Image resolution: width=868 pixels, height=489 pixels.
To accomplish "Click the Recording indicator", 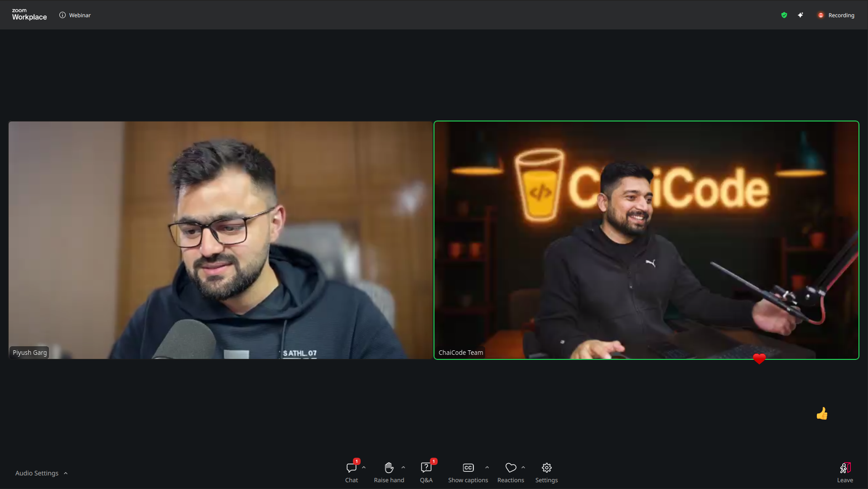I will 836,15.
